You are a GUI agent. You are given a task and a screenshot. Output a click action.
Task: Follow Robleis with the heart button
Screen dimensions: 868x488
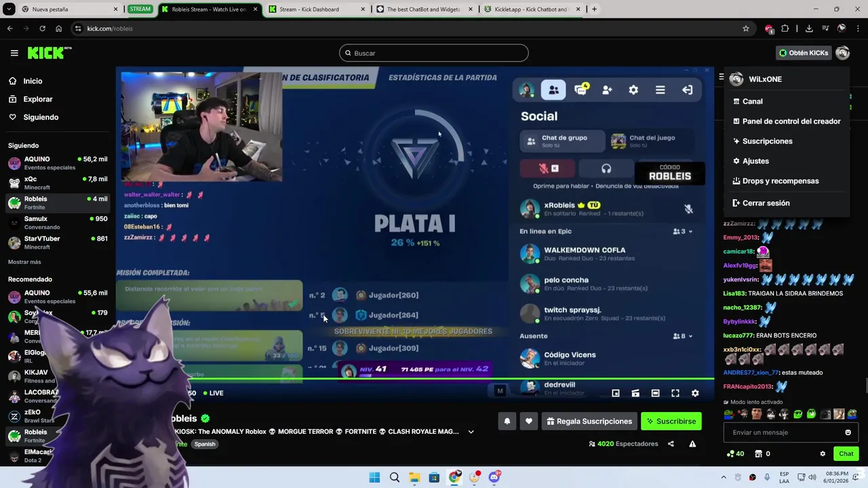(529, 421)
